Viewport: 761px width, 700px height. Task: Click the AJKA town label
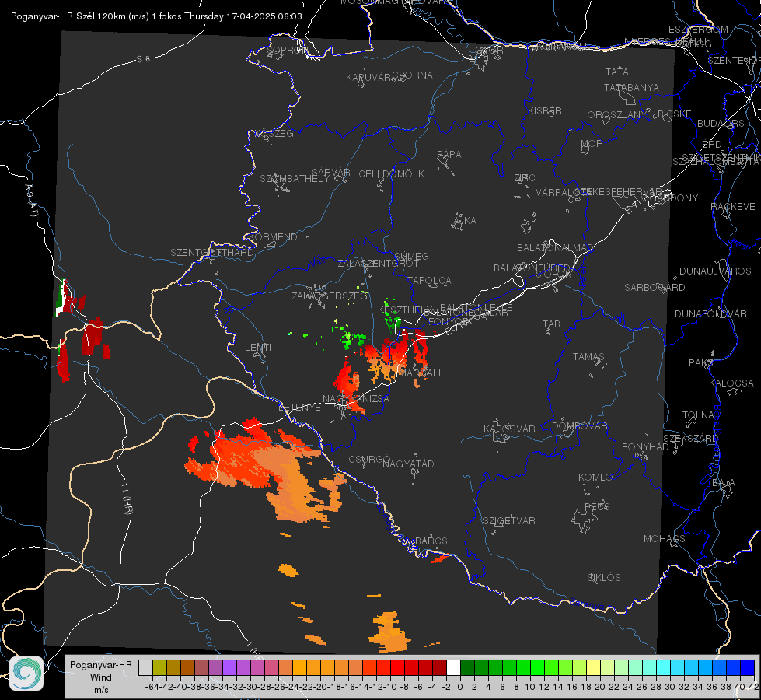click(x=465, y=221)
